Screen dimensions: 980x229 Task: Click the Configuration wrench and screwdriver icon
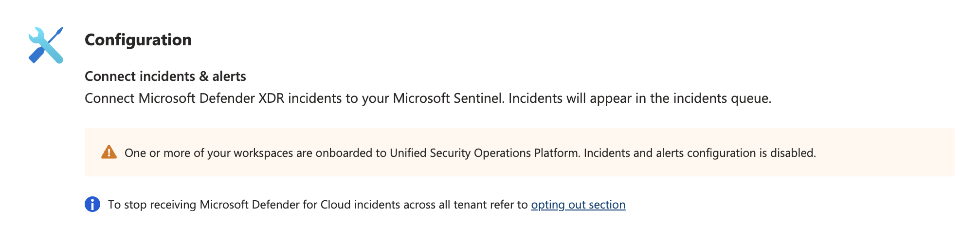[46, 45]
